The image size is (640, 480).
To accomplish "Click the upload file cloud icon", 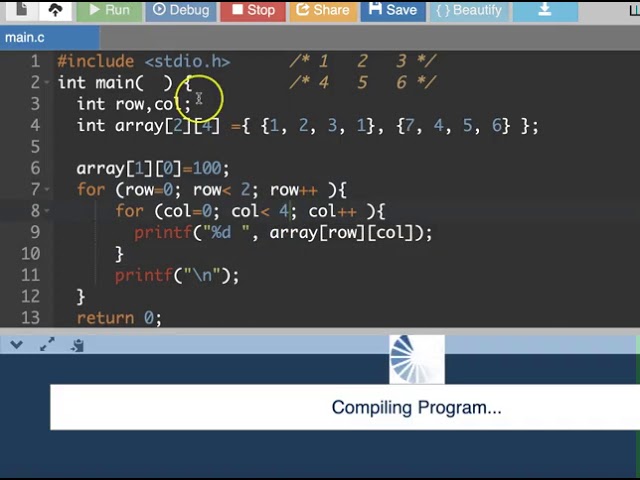I will pyautogui.click(x=56, y=10).
